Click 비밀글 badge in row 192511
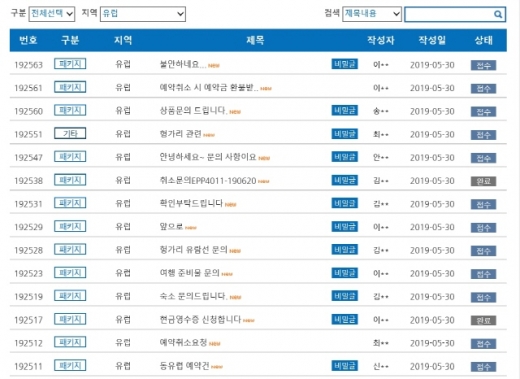The width and height of the screenshot is (520, 379). click(345, 365)
